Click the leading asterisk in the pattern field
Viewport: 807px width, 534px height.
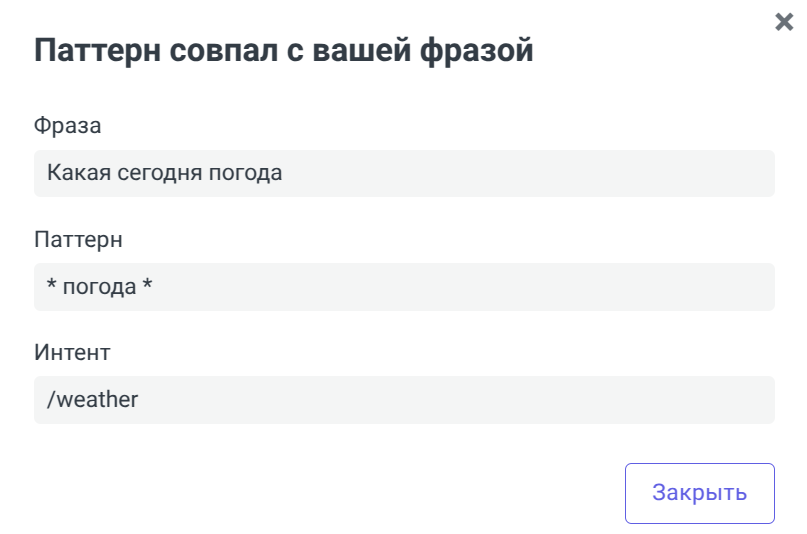[x=51, y=287]
